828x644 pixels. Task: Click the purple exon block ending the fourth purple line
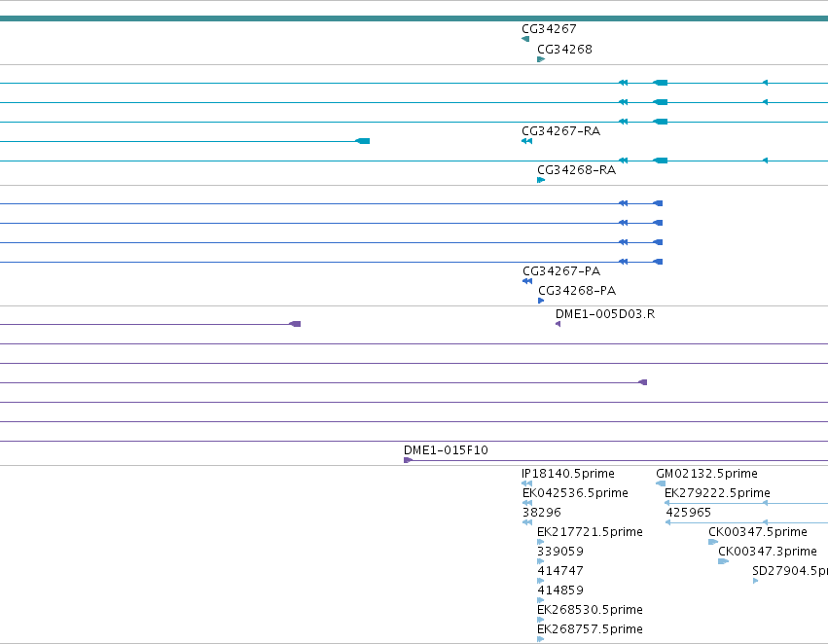tap(643, 382)
